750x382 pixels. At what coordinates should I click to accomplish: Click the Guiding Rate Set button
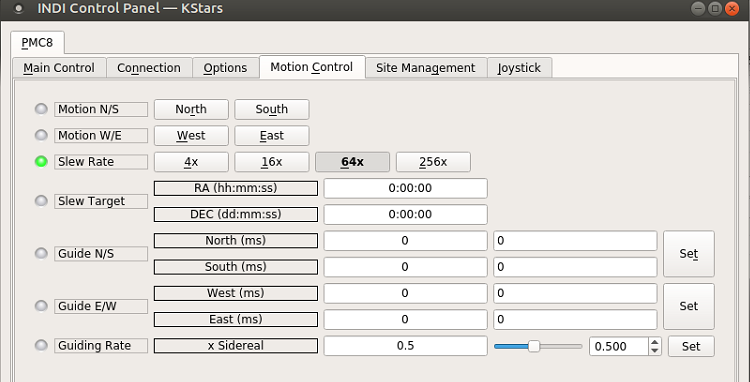(x=691, y=346)
